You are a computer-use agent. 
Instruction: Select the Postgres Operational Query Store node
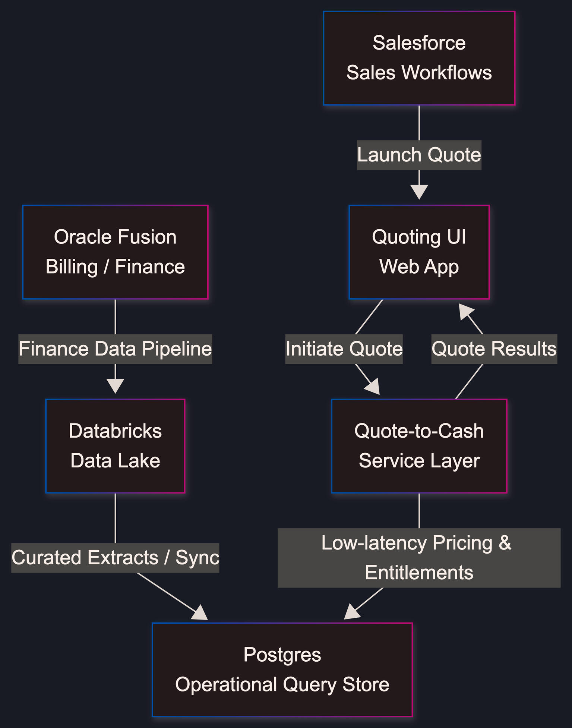coord(282,669)
